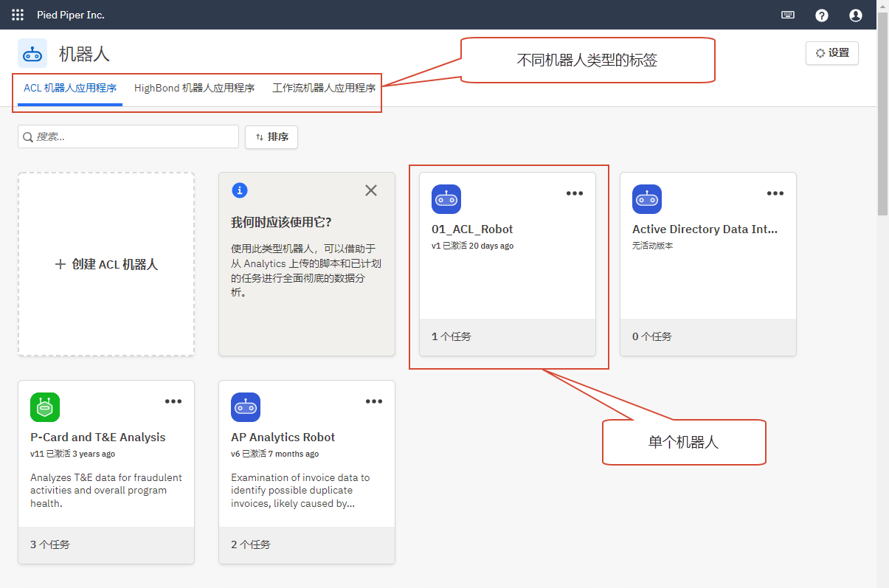Open the more menu on AP Analytics card
Image resolution: width=889 pixels, height=588 pixels.
pyautogui.click(x=374, y=401)
